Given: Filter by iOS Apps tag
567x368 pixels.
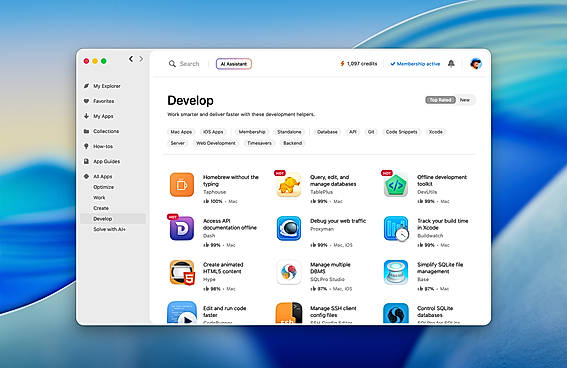Looking at the screenshot, I should (213, 132).
